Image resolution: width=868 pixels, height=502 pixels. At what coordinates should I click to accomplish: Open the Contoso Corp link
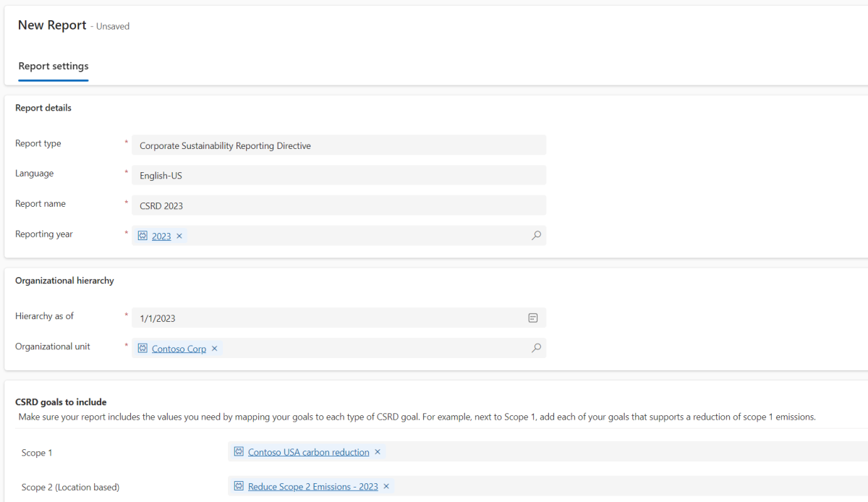tap(179, 349)
